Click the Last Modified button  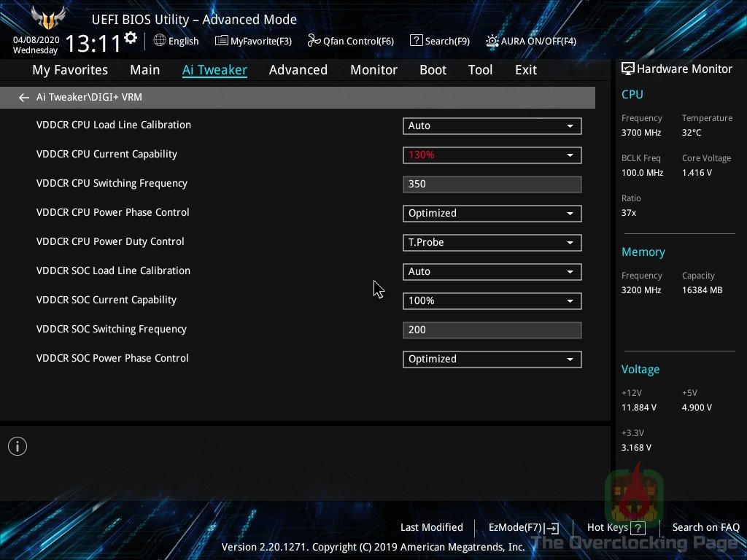(431, 527)
